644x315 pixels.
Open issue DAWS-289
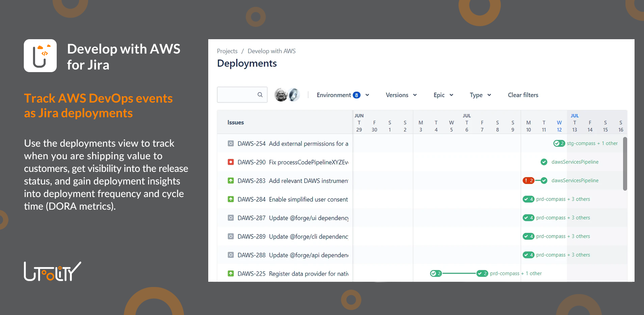[252, 236]
